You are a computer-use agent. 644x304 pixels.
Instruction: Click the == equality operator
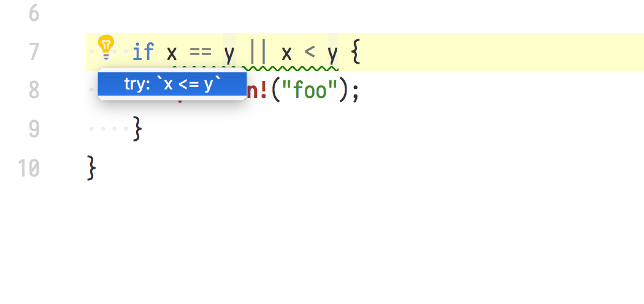[201, 52]
